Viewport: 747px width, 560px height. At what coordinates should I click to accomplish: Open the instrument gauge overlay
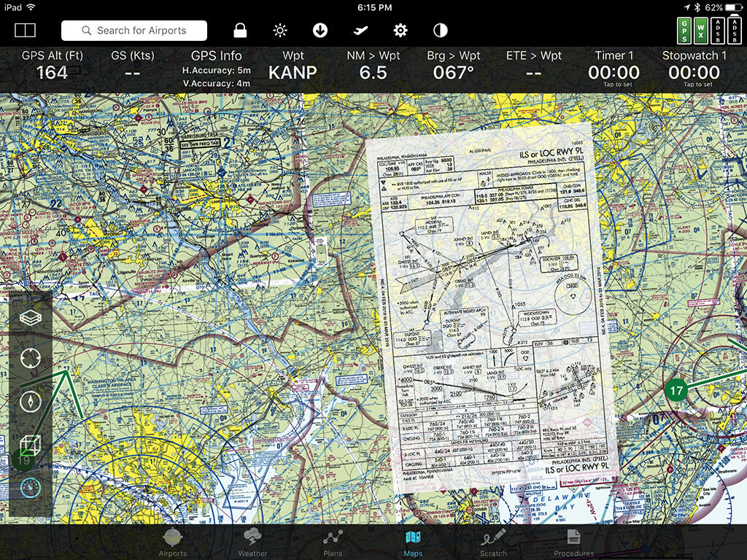click(x=30, y=487)
